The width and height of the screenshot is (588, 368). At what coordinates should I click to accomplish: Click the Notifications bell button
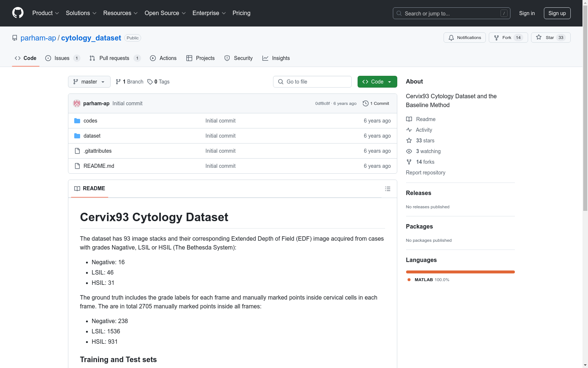click(465, 38)
